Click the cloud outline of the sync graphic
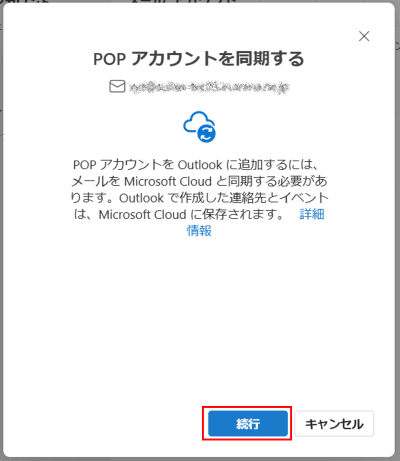 tap(195, 121)
